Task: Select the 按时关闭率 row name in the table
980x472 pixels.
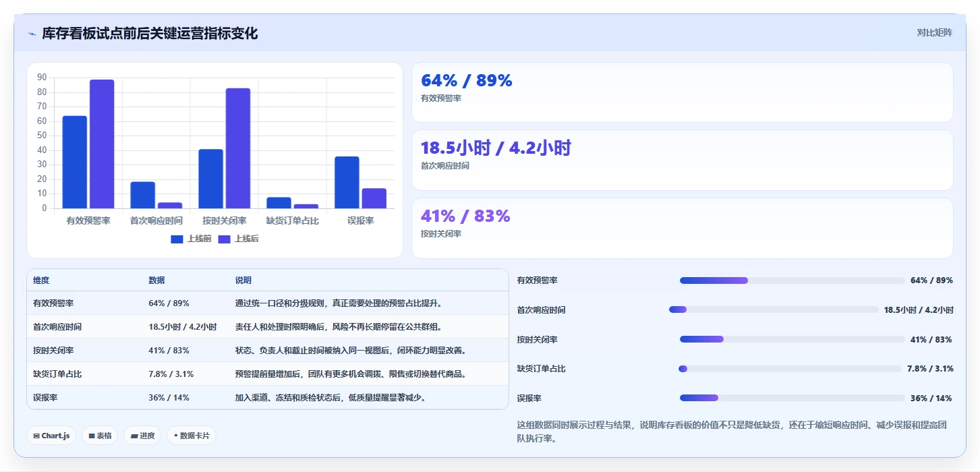Action: coord(53,351)
